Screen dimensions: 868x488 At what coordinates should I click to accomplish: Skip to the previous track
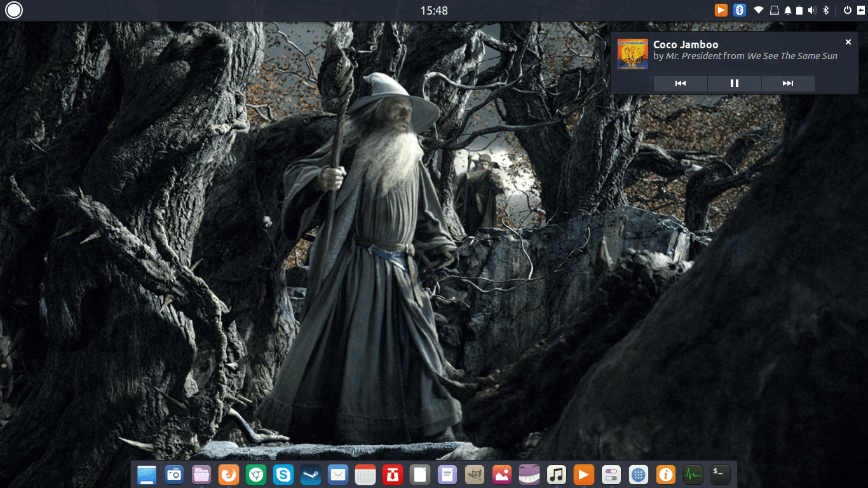coord(681,83)
